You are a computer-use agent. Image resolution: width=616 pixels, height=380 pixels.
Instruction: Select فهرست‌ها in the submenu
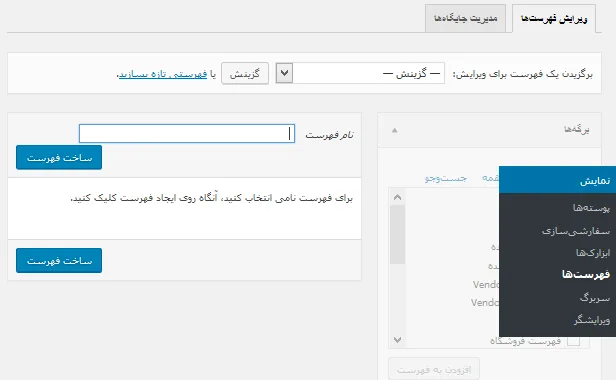pyautogui.click(x=586, y=274)
